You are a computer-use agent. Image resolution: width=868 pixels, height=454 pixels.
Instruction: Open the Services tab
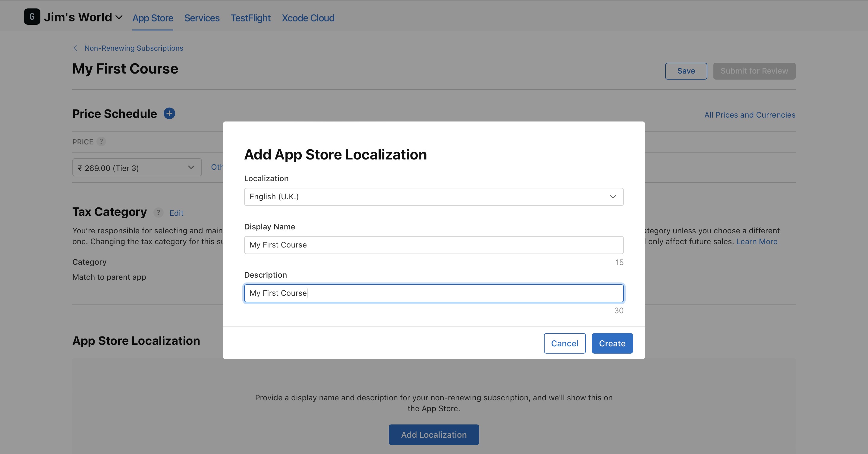point(202,18)
